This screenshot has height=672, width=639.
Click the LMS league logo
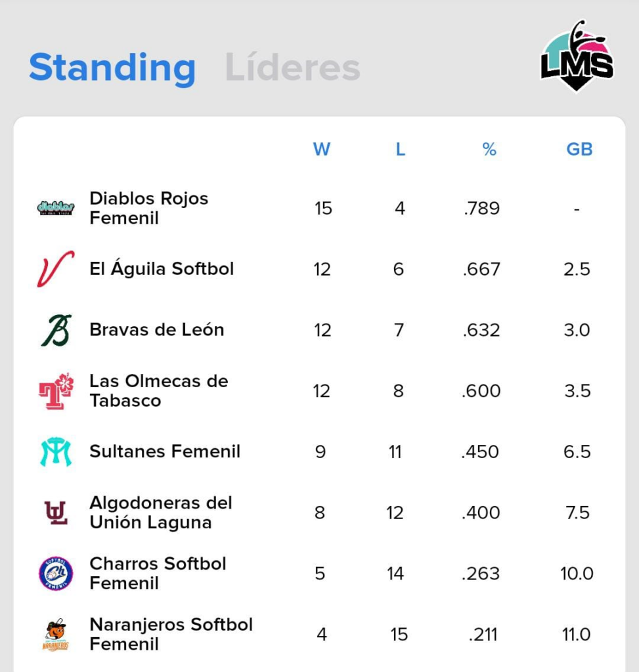(x=577, y=56)
